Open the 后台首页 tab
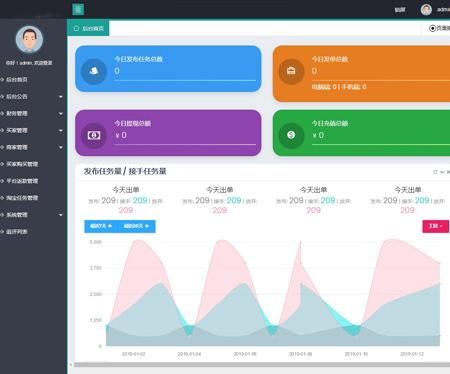The width and height of the screenshot is (450, 374). coord(88,28)
